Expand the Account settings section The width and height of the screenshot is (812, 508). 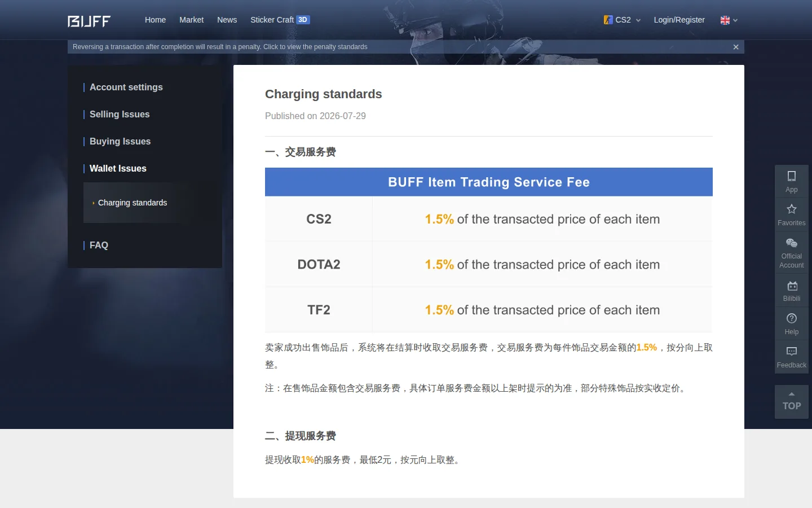(x=126, y=87)
